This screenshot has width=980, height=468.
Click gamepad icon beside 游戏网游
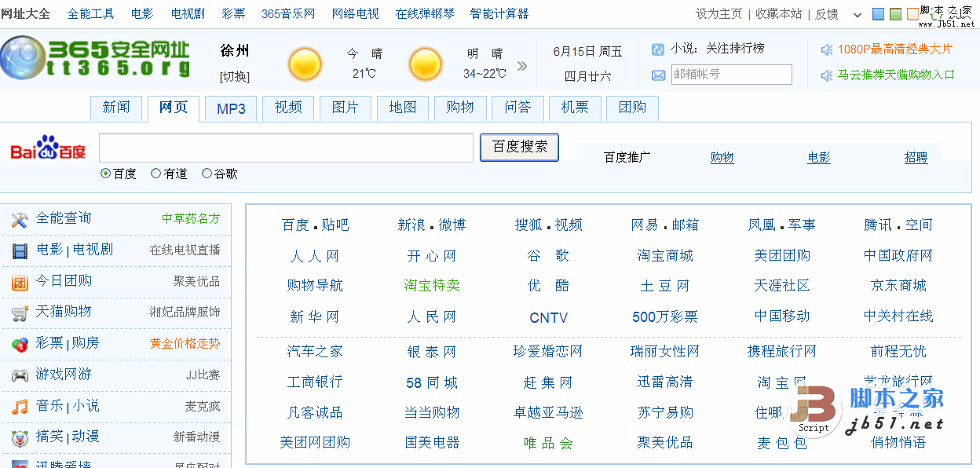[20, 375]
